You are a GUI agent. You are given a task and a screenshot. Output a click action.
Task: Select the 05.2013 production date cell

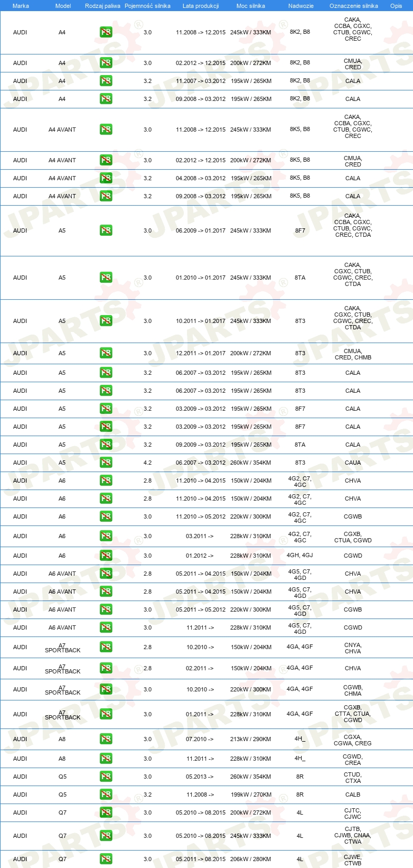pyautogui.click(x=200, y=777)
